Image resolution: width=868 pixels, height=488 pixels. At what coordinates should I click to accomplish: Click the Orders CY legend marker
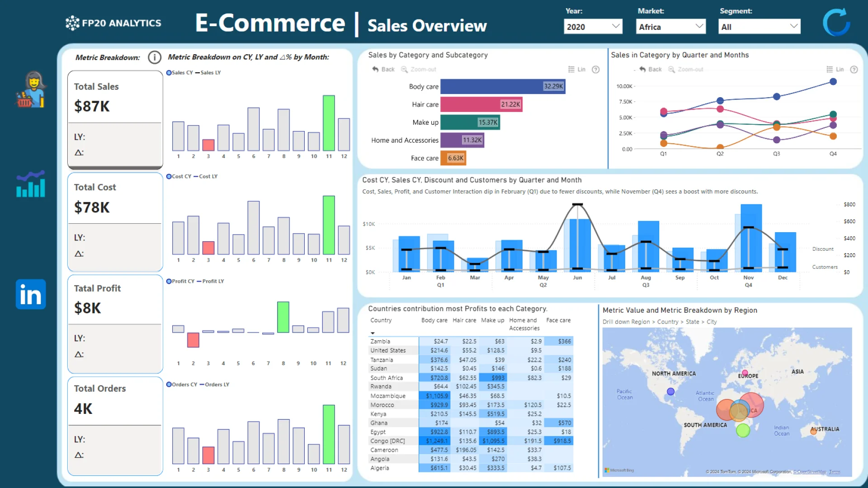click(169, 385)
